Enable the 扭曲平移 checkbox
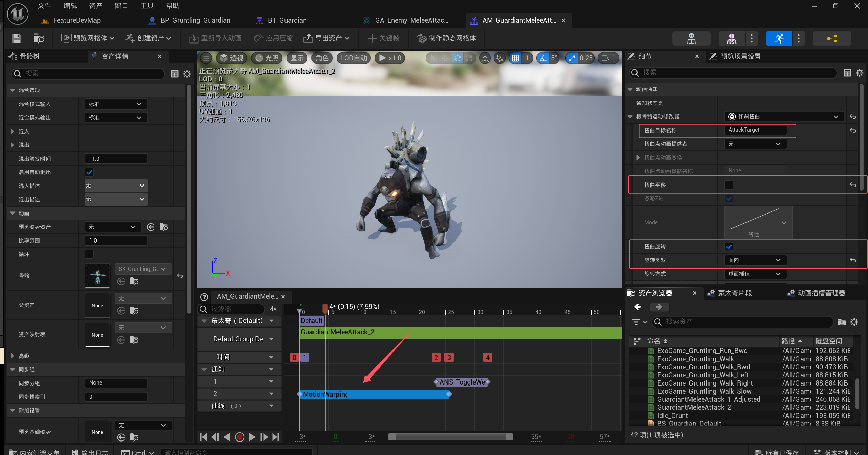This screenshot has width=868, height=455. click(x=729, y=185)
